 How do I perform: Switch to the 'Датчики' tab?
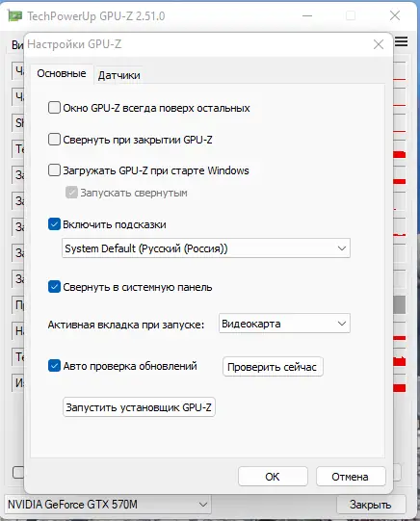[118, 75]
